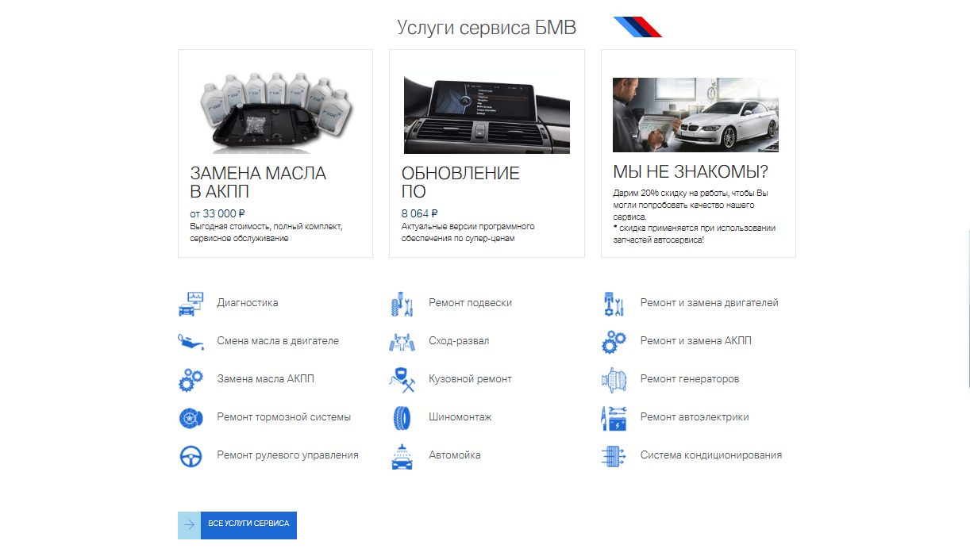
Task: Click the suspension tools icon beside Ремонт подвески
Action: click(402, 303)
